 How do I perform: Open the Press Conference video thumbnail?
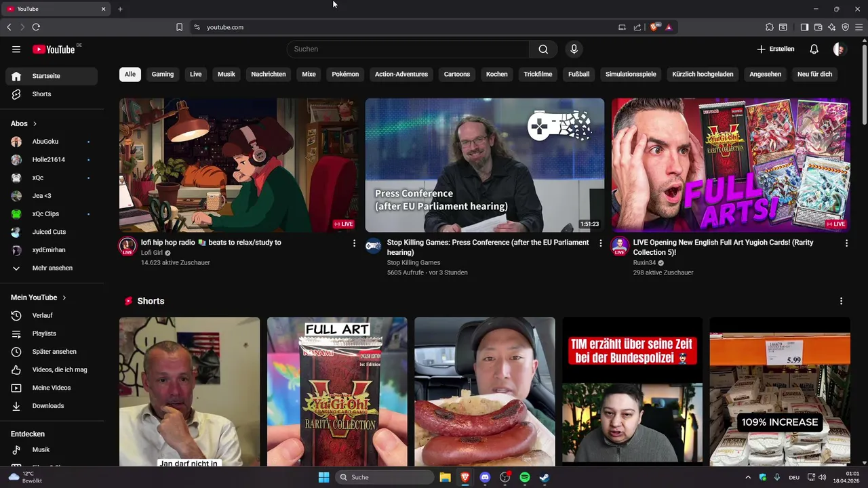[x=485, y=165]
